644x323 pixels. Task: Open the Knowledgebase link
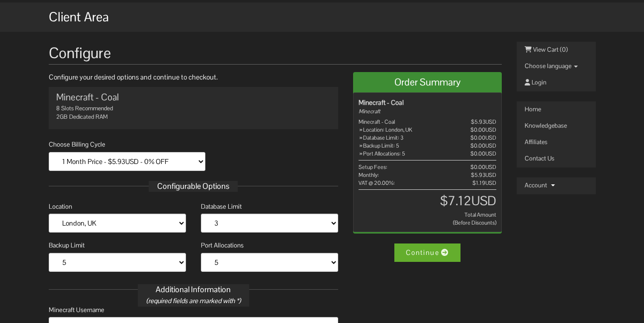[x=546, y=126]
